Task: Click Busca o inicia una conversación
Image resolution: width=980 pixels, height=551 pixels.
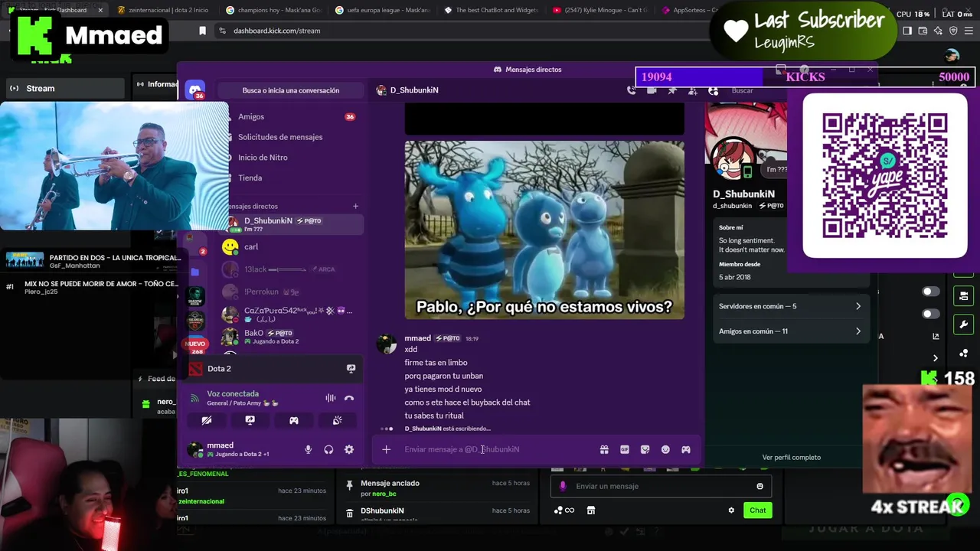Action: click(291, 90)
